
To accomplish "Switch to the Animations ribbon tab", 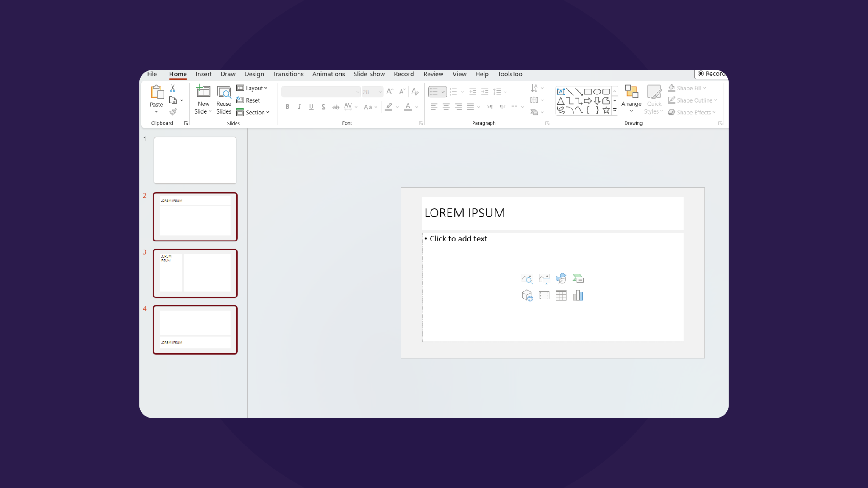I will pos(328,74).
